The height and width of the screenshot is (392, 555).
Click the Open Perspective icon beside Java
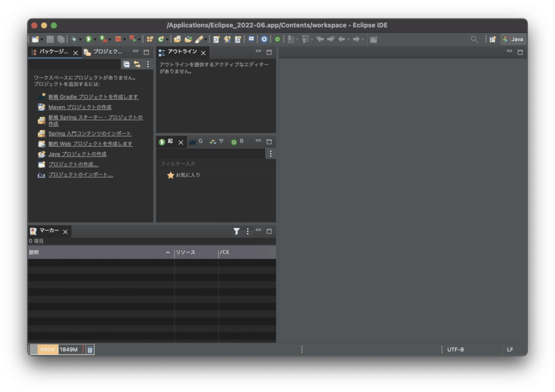pos(492,39)
